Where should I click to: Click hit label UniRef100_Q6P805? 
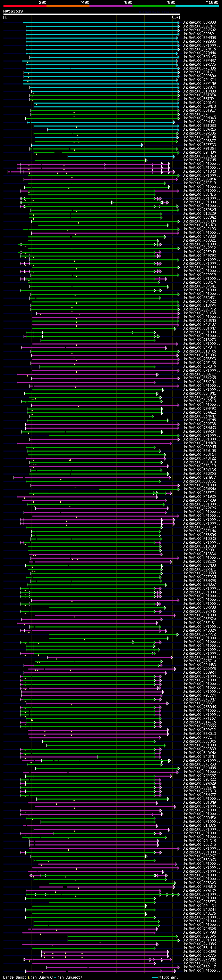[199, 210]
